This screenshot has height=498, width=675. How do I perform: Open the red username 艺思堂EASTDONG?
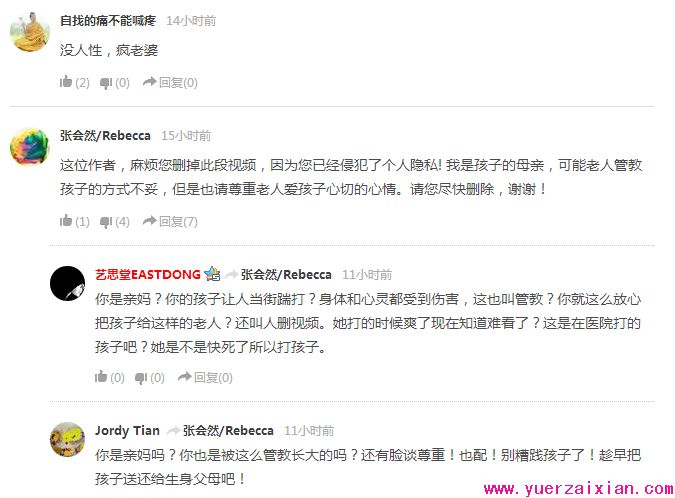(148, 274)
